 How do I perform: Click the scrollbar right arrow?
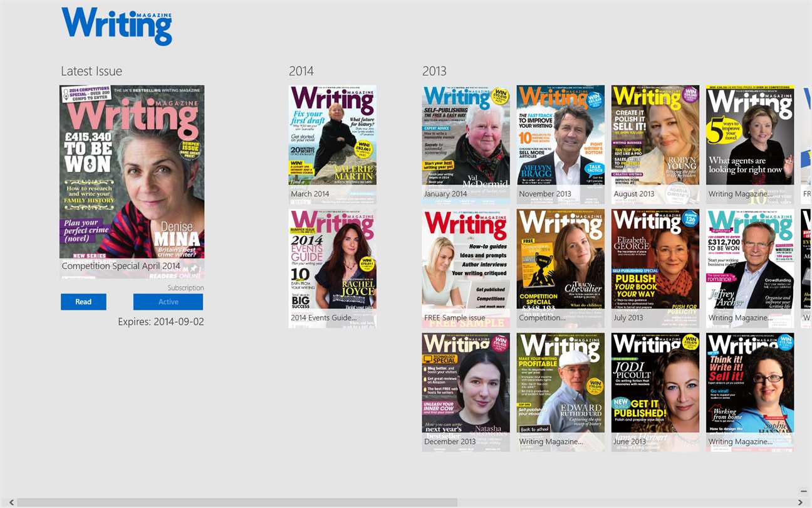pyautogui.click(x=800, y=502)
